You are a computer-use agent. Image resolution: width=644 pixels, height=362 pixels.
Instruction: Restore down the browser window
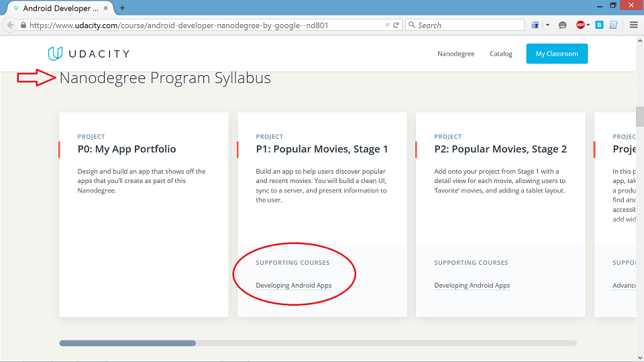tap(612, 5)
